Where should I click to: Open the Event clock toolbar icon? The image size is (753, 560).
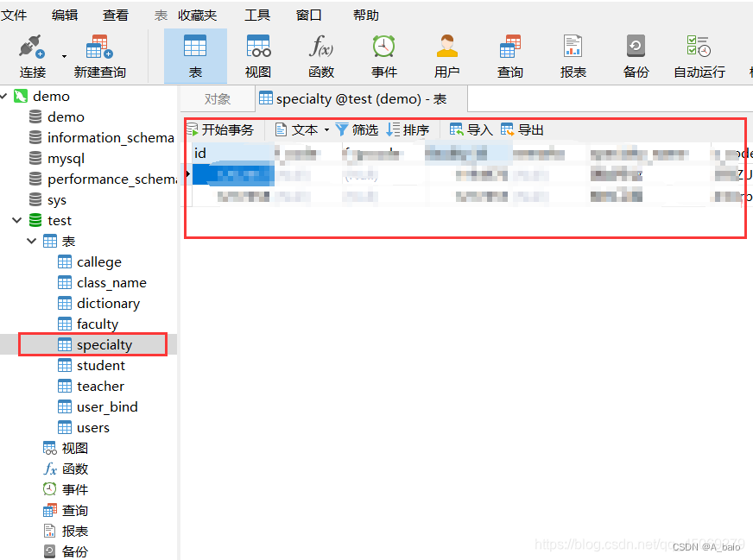(383, 47)
